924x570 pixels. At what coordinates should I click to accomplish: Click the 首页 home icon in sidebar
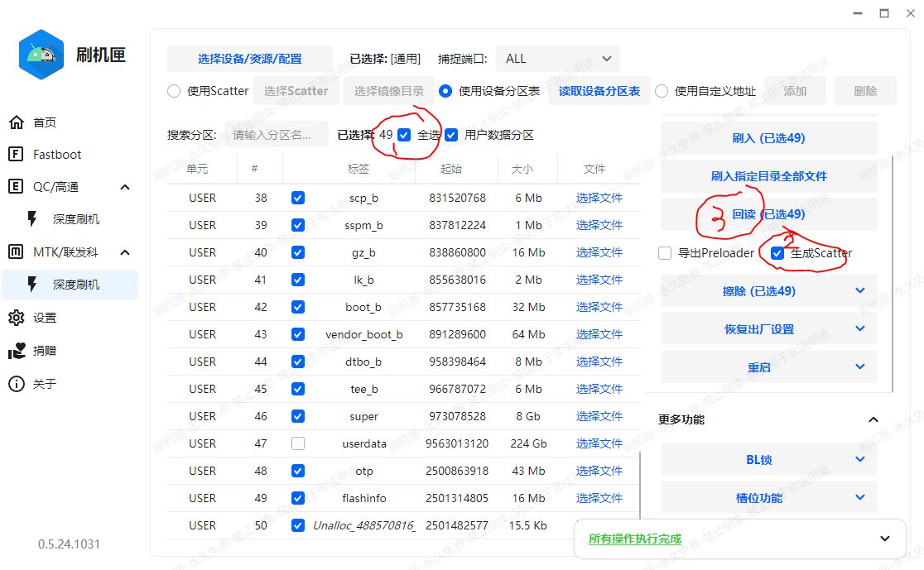(x=16, y=122)
